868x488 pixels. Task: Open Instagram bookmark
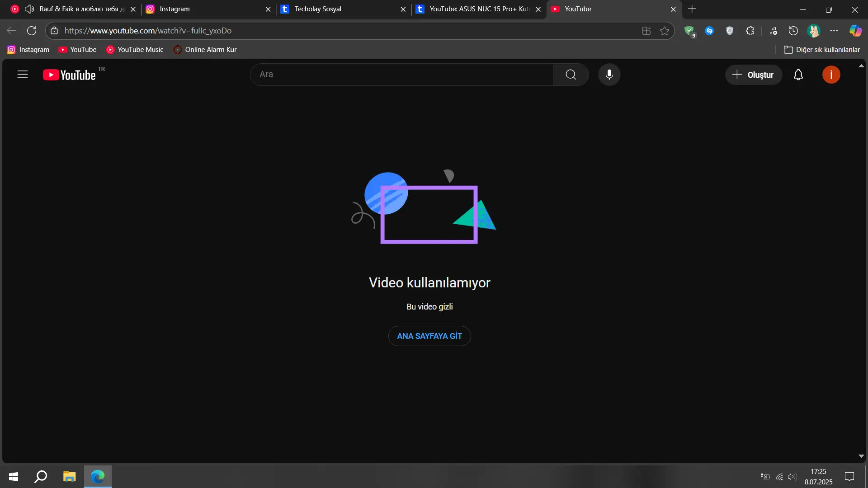coord(28,50)
